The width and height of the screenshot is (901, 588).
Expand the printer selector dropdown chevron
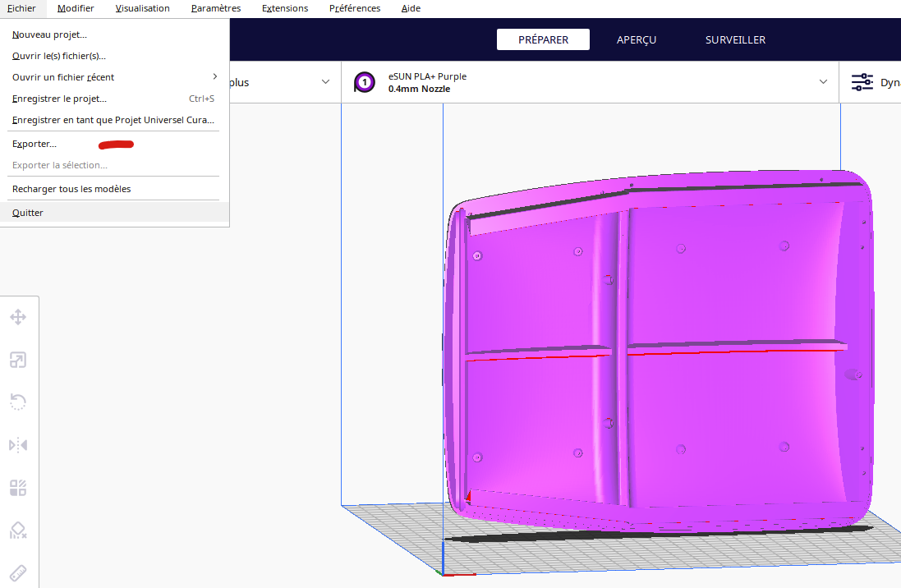pos(326,81)
